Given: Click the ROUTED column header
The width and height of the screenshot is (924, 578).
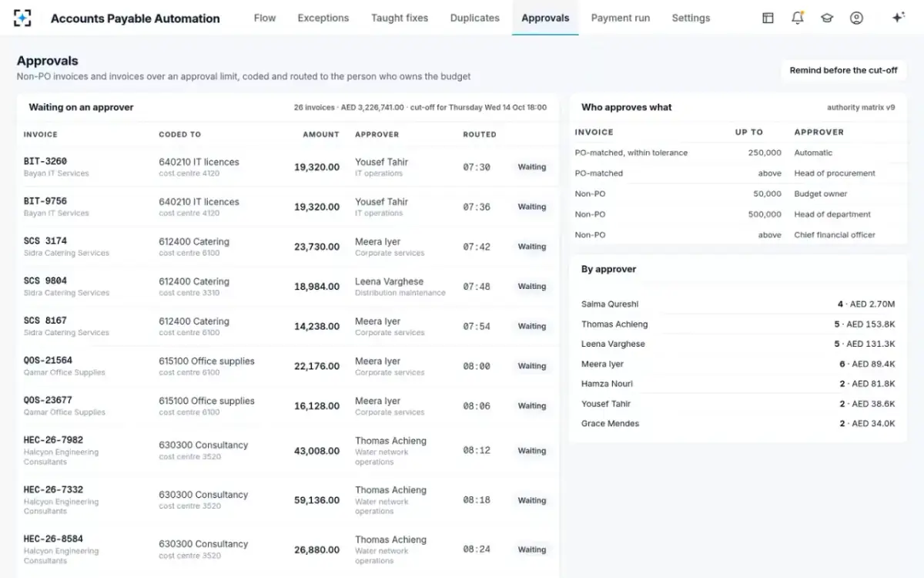Looking at the screenshot, I should (x=480, y=134).
